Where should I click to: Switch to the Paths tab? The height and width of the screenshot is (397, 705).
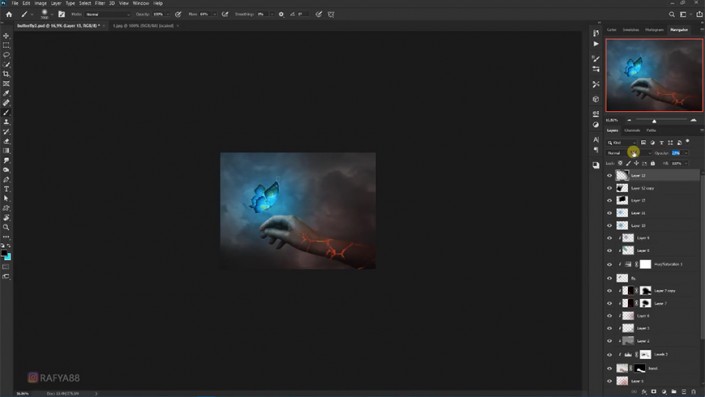pyautogui.click(x=651, y=130)
